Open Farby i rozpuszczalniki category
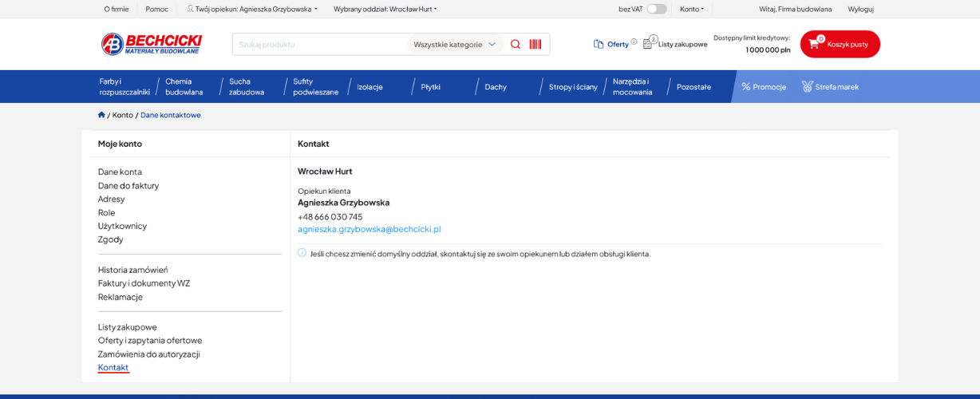Image resolution: width=980 pixels, height=399 pixels. [124, 86]
